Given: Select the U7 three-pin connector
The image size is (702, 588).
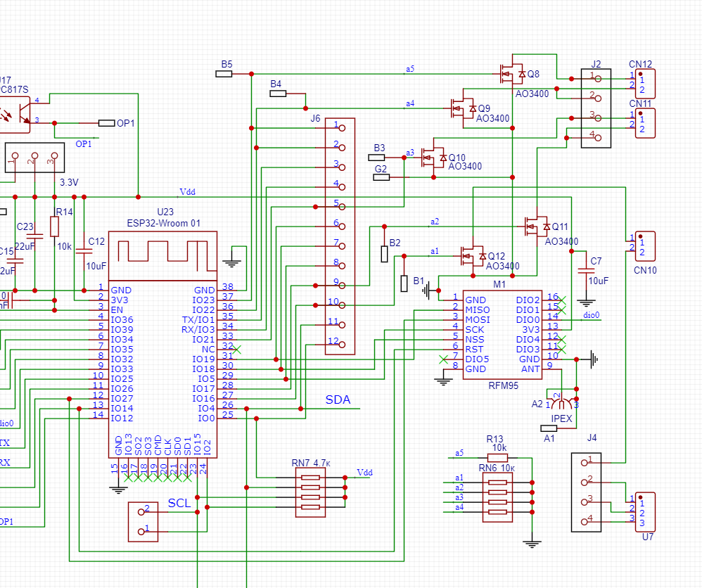Looking at the screenshot, I should [x=645, y=512].
